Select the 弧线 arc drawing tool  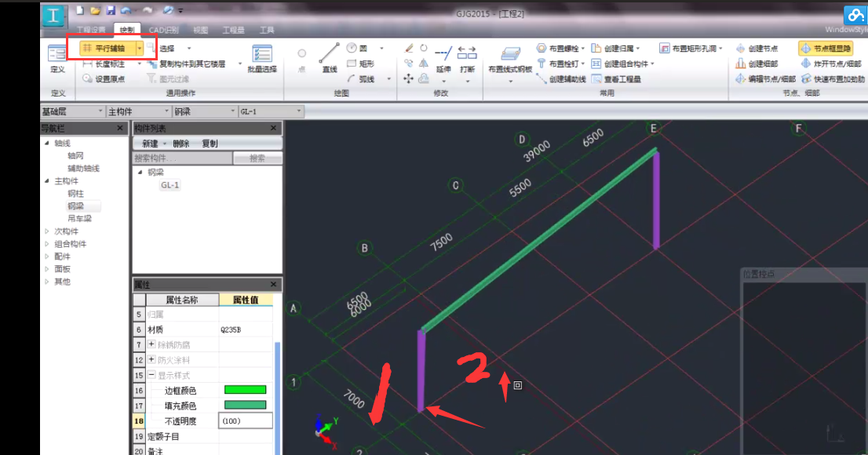pos(361,79)
